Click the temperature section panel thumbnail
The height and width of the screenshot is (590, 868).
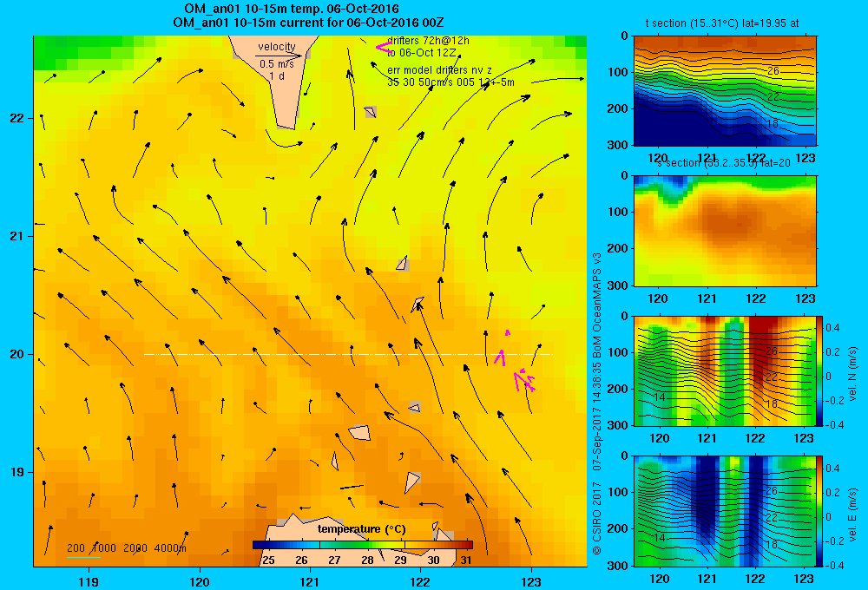[x=725, y=91]
